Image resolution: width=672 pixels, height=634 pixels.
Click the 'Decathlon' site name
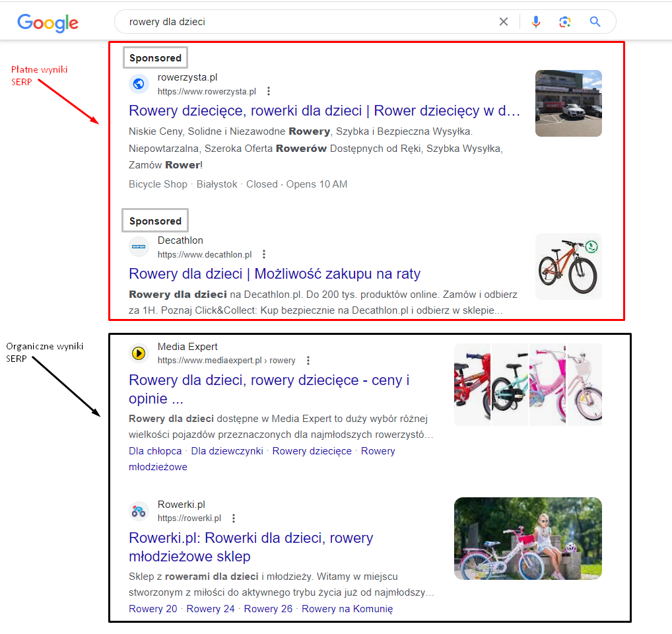(x=180, y=240)
